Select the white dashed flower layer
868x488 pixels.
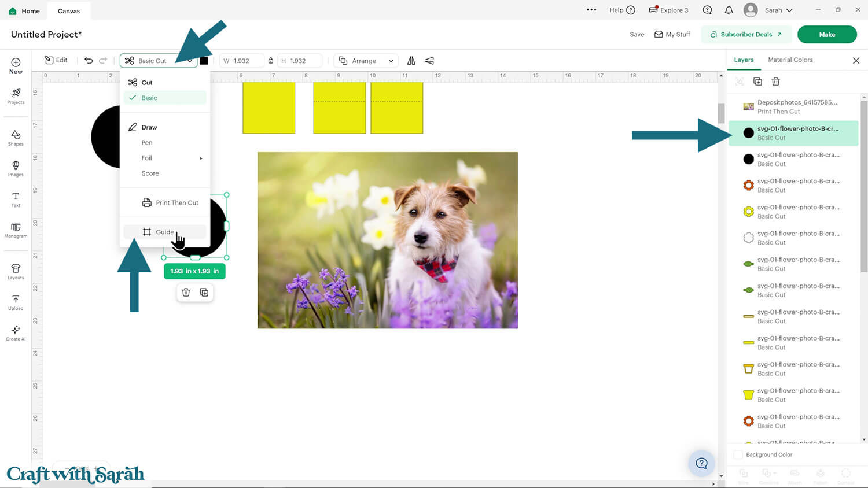pos(793,238)
